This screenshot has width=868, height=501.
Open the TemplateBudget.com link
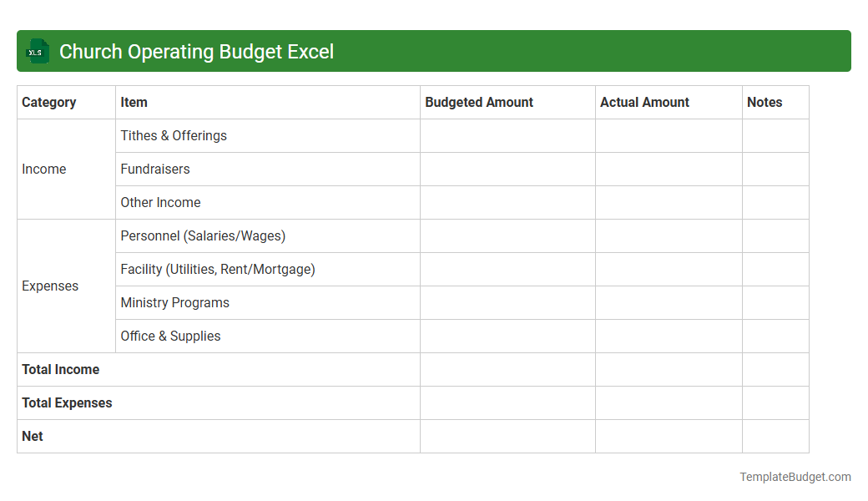pyautogui.click(x=794, y=477)
